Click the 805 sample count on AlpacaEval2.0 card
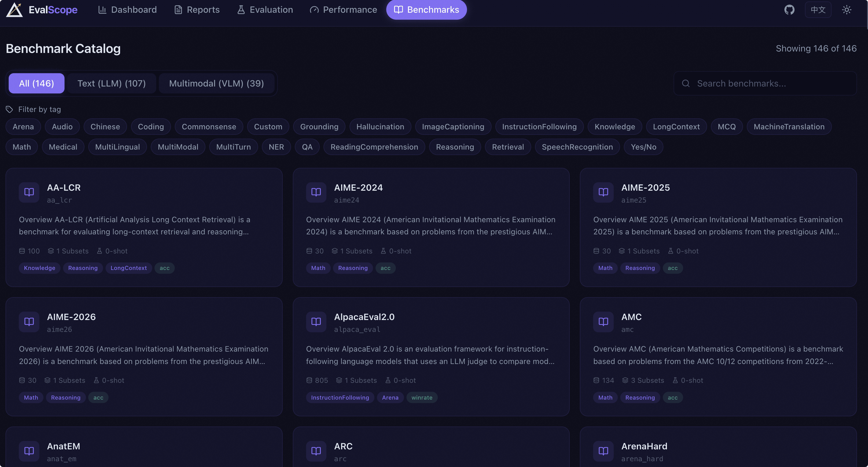The width and height of the screenshot is (868, 467). coord(317,380)
